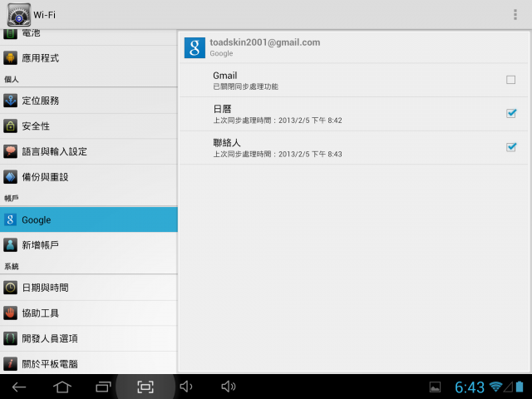Tap 新增帳戶 to add account

[89, 245]
